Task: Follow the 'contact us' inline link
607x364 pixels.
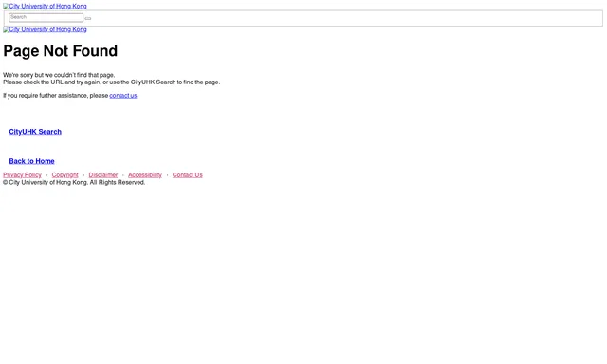Action: 123,95
